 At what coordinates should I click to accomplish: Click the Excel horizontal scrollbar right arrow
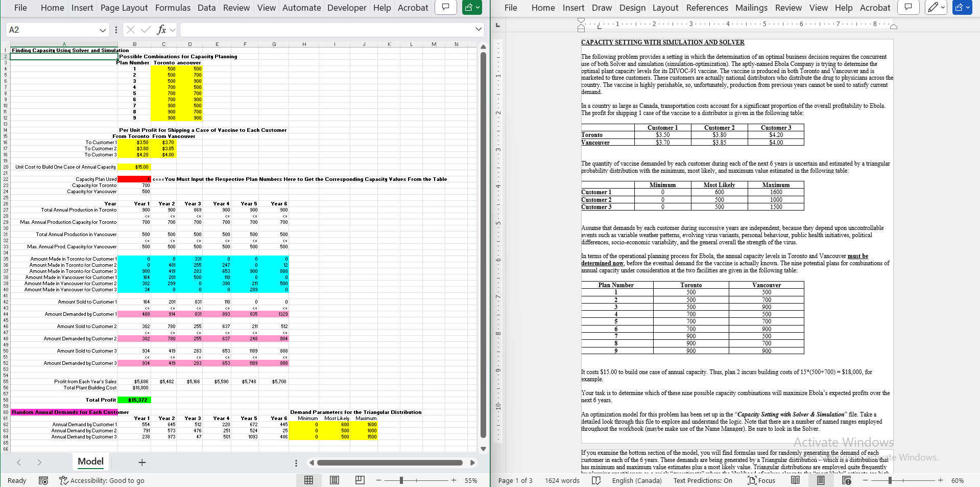pyautogui.click(x=472, y=462)
